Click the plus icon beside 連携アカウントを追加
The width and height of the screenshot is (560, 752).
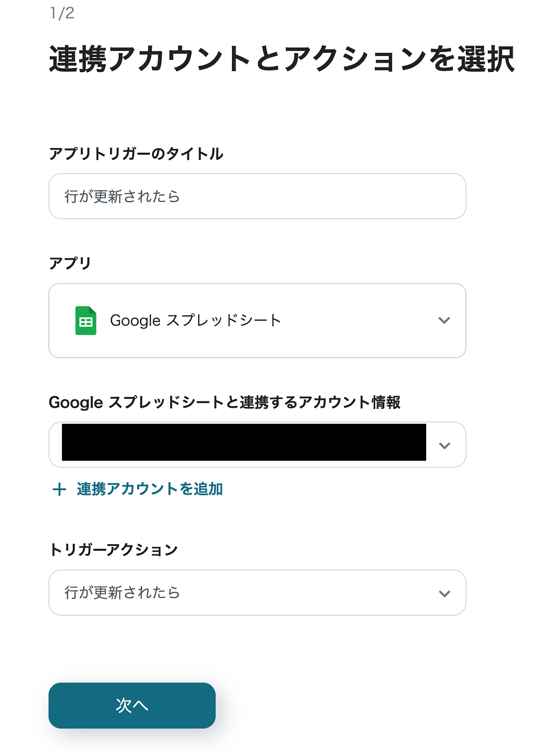pyautogui.click(x=59, y=489)
